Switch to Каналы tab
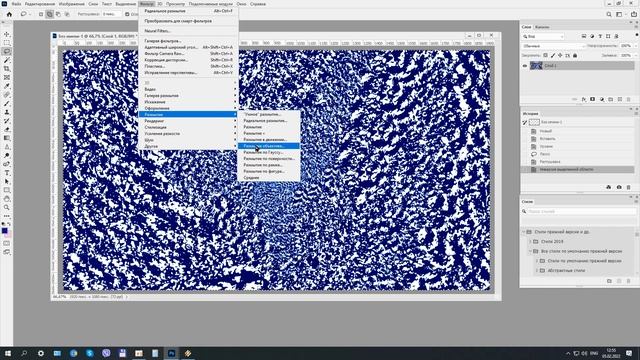 tap(542, 27)
